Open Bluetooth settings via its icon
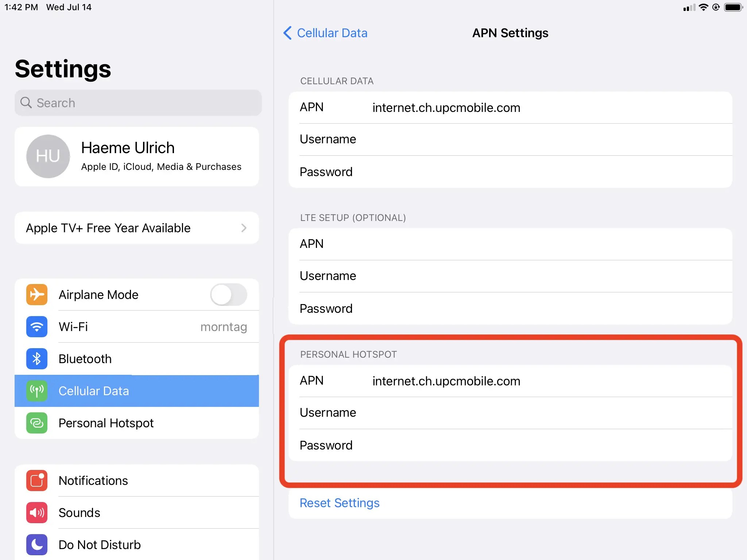This screenshot has width=747, height=560. 36,359
